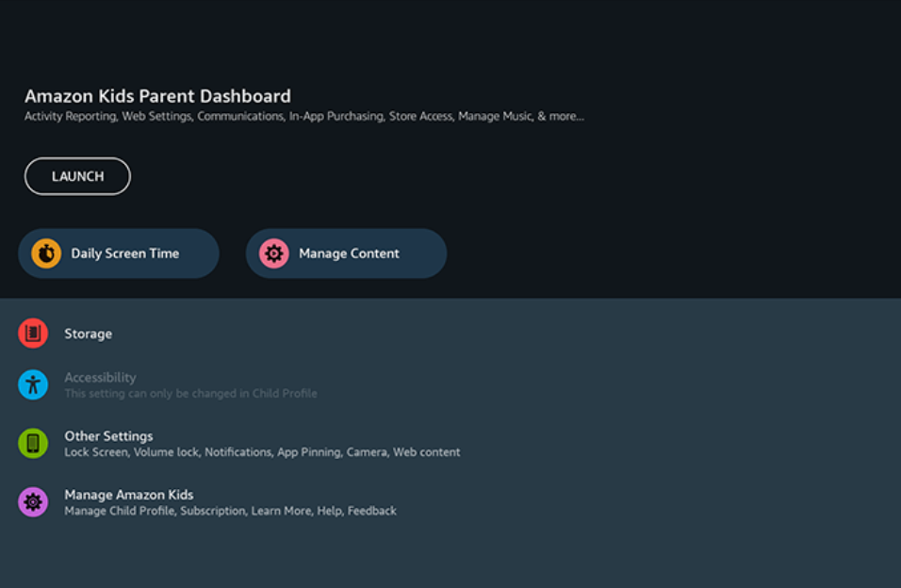The height and width of the screenshot is (588, 901).
Task: Launch the Amazon Kids Parent Dashboard
Action: pos(77,176)
